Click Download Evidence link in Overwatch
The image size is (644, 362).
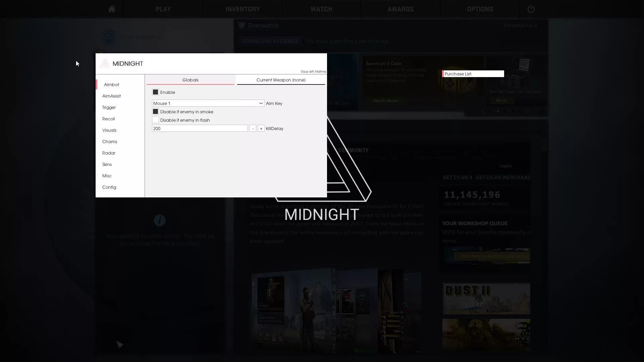270,41
